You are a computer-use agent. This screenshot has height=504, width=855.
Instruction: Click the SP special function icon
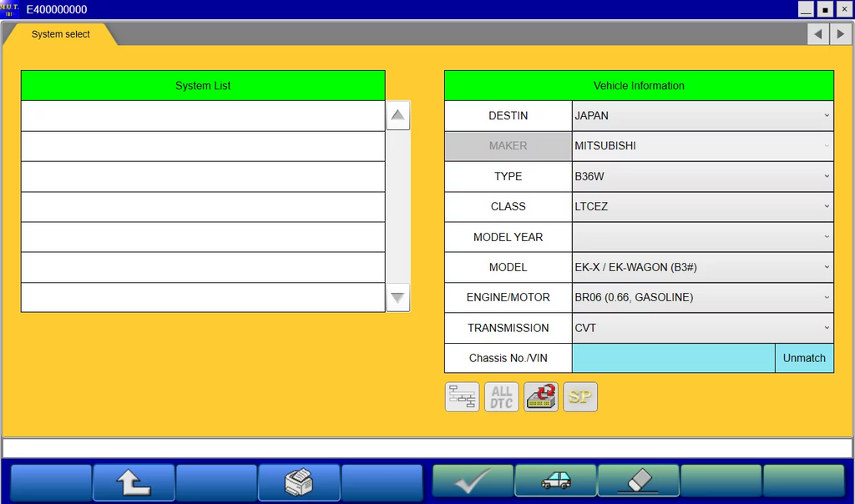tap(580, 397)
